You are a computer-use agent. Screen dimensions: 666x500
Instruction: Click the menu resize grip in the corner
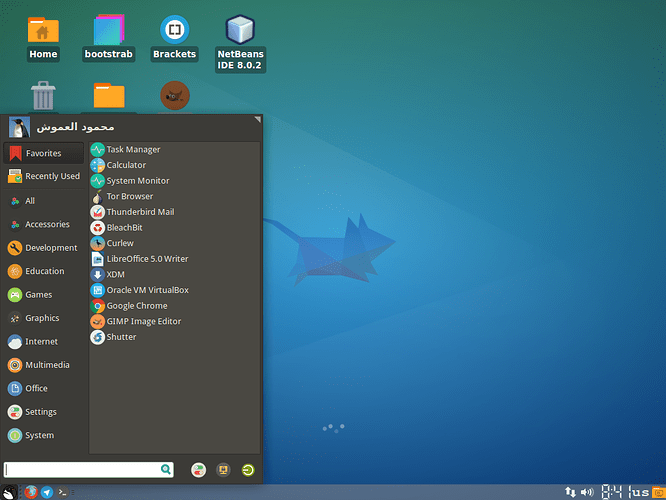(257, 120)
